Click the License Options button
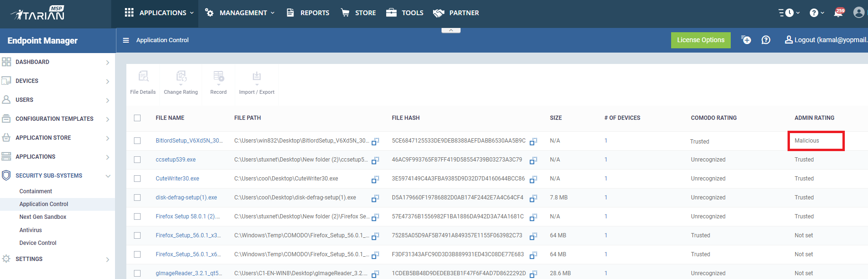The width and height of the screenshot is (868, 279). tap(700, 40)
